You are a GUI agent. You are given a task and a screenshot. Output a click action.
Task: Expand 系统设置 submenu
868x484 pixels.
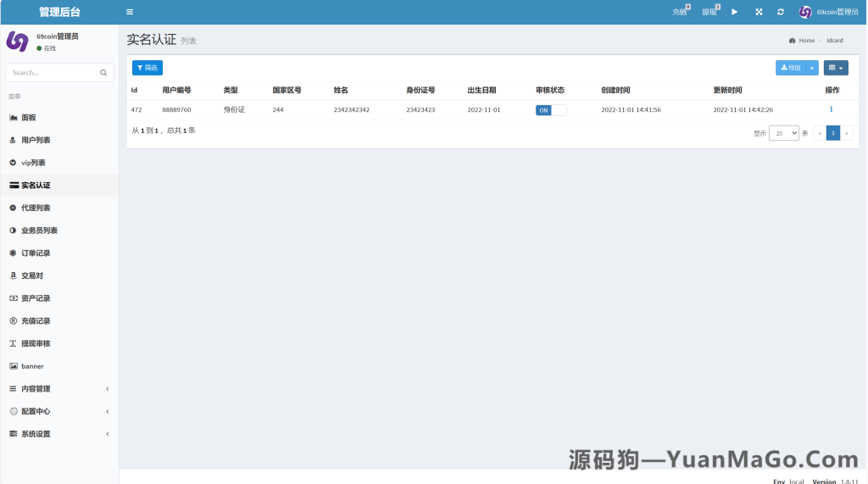coord(59,434)
